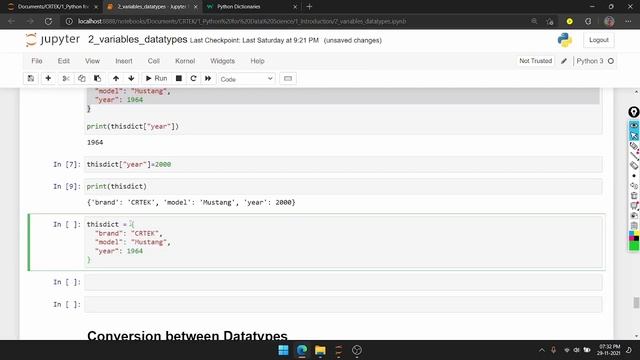Click the Conversion between Datatypes heading
This screenshot has width=640, height=360.
coord(187,336)
